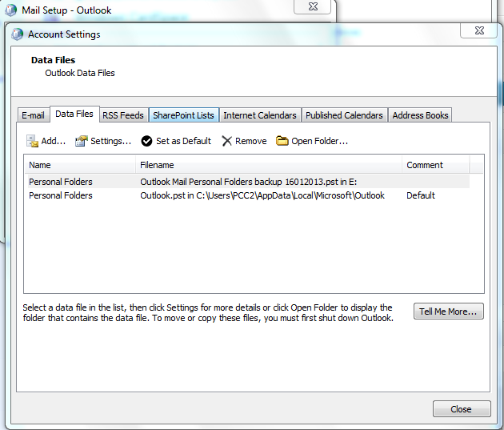Click the Open Folder yellow folder icon

(x=282, y=141)
